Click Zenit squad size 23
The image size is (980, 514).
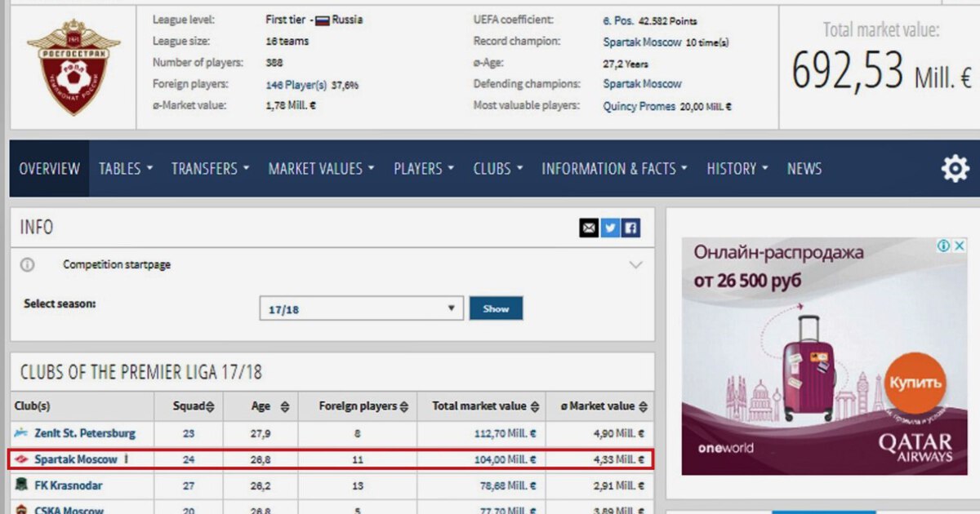[189, 433]
